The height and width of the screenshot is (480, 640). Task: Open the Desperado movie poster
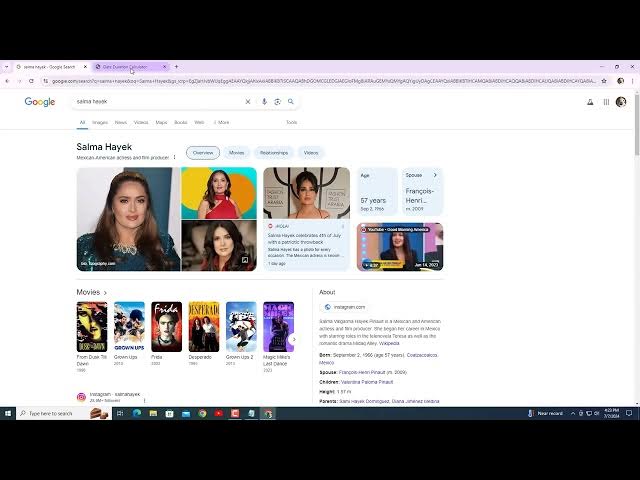[204, 327]
